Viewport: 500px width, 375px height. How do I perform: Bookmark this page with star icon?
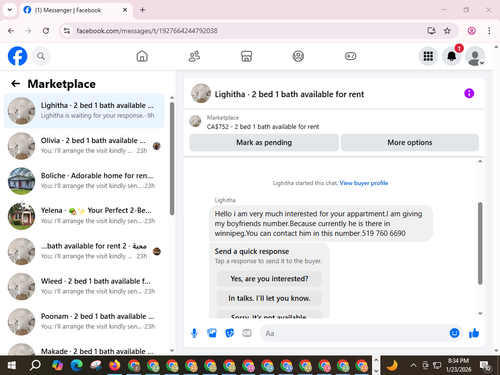[x=447, y=31]
